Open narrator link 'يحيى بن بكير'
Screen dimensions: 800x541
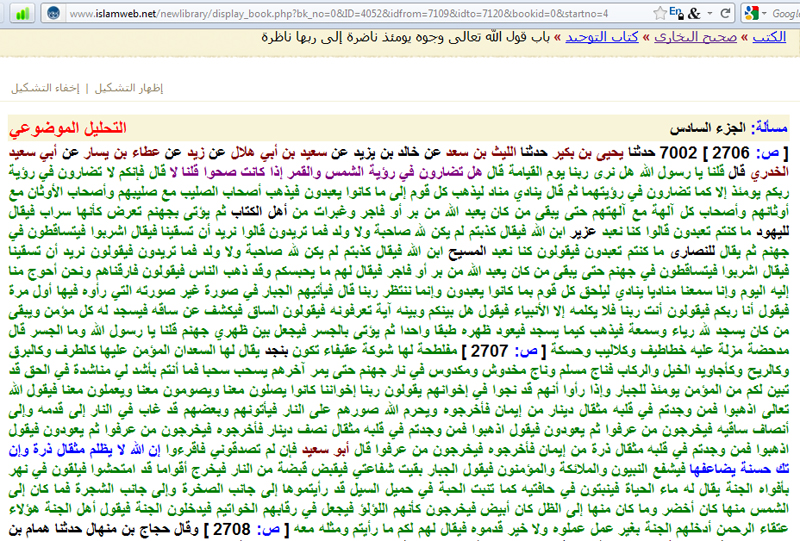(588, 153)
